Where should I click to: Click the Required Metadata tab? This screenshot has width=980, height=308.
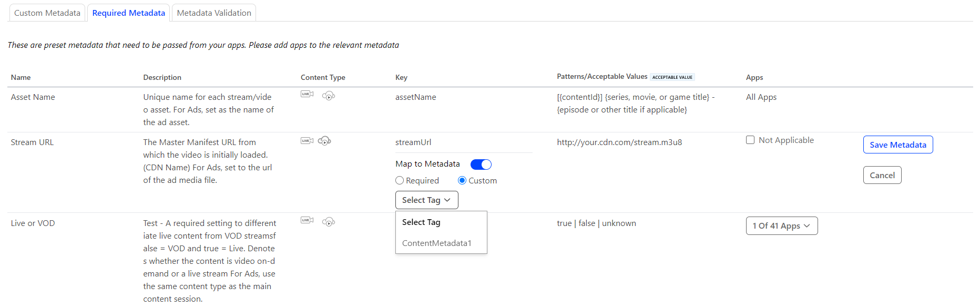(128, 13)
